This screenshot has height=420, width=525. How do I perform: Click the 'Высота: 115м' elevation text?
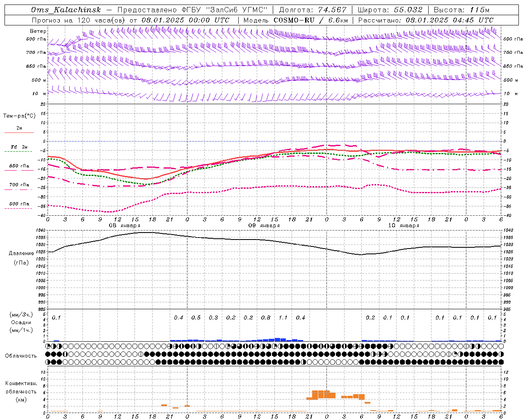461,10
